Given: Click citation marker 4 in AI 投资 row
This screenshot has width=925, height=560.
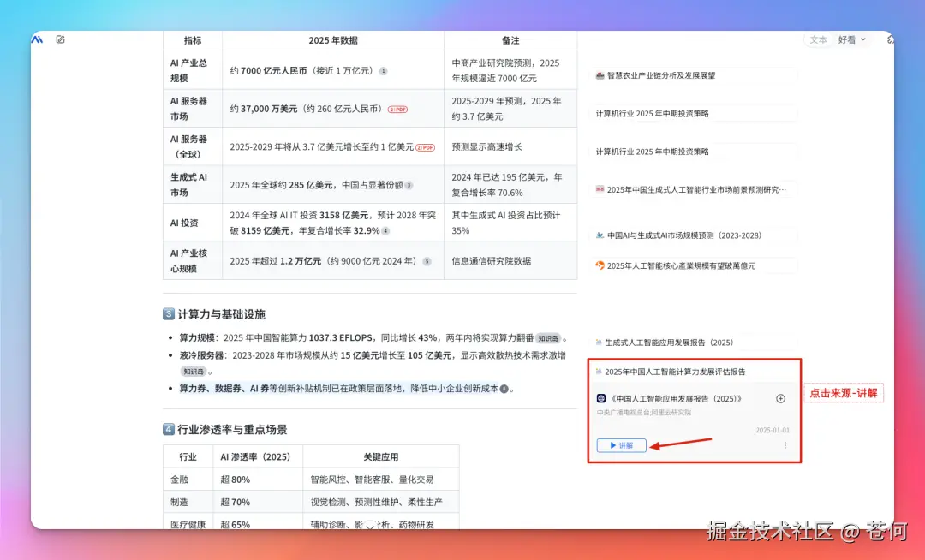Looking at the screenshot, I should pyautogui.click(x=385, y=231).
